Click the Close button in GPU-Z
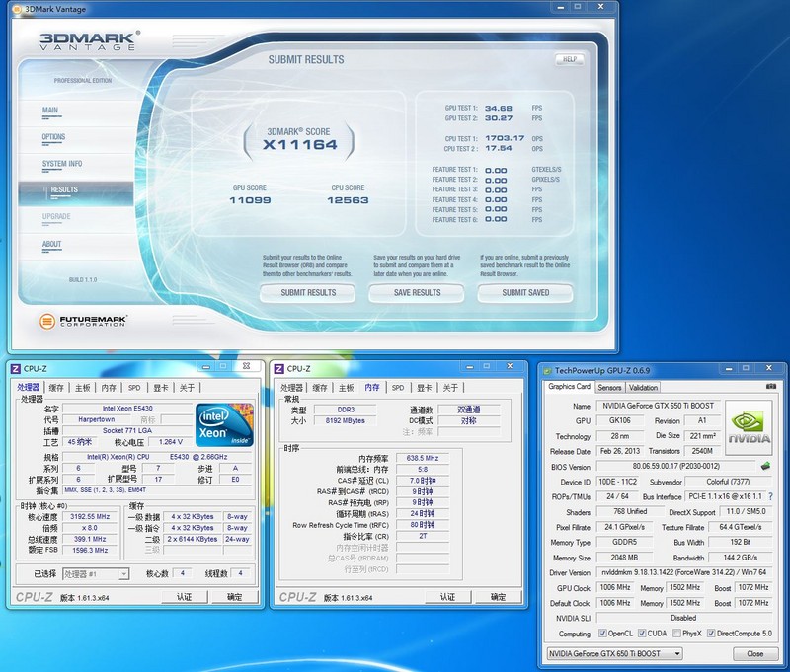The image size is (790, 672). pyautogui.click(x=754, y=654)
